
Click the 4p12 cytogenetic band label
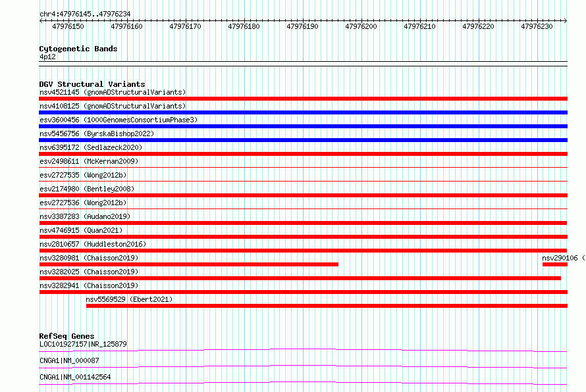pos(47,57)
